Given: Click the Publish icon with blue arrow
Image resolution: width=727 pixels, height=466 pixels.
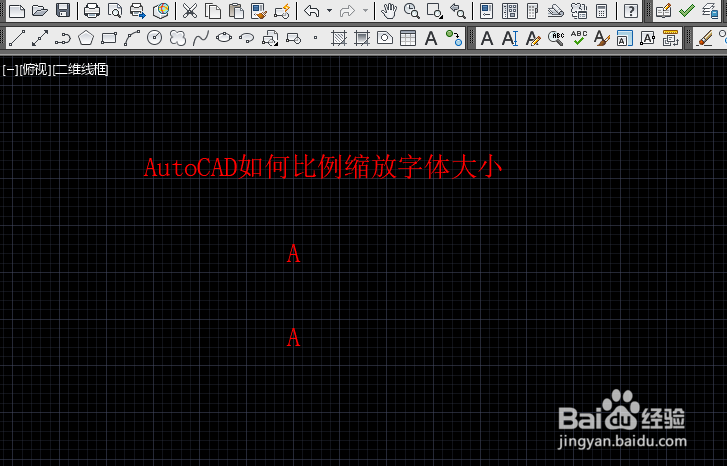Looking at the screenshot, I should tap(138, 10).
